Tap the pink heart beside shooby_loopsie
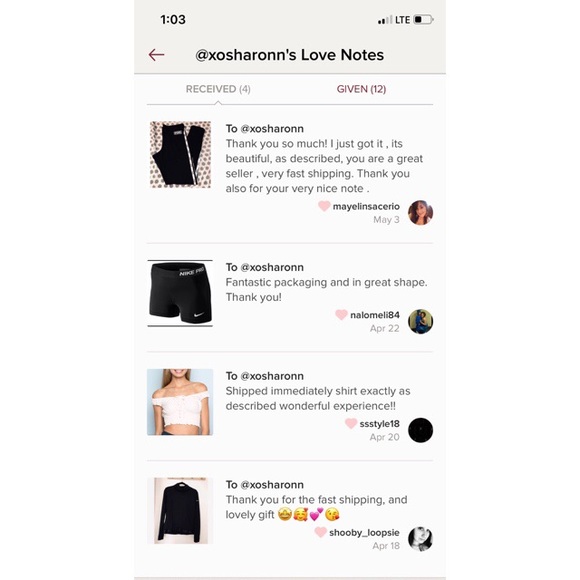580x580 pixels. tap(320, 532)
